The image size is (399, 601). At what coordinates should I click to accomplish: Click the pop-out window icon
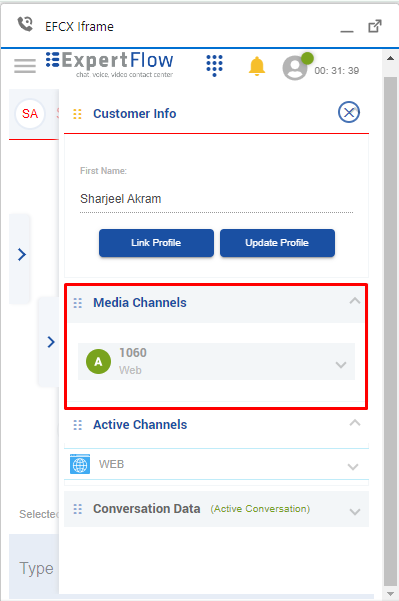pyautogui.click(x=375, y=26)
